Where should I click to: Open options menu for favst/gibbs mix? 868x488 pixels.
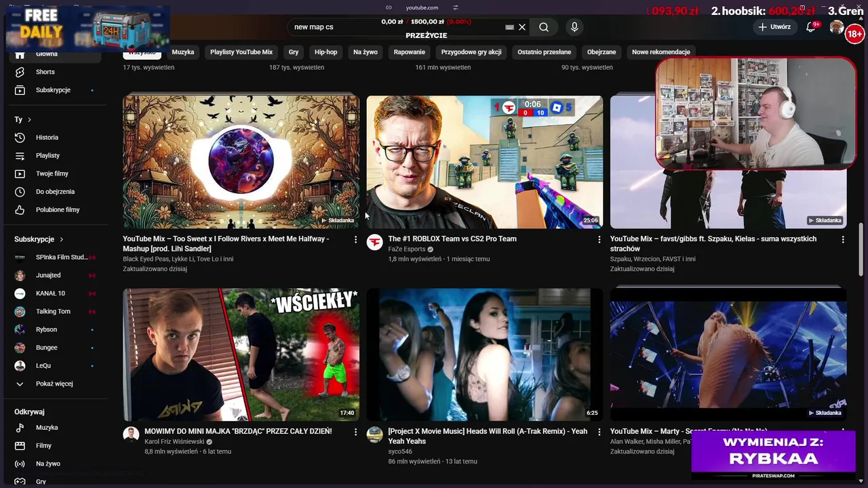pyautogui.click(x=843, y=240)
